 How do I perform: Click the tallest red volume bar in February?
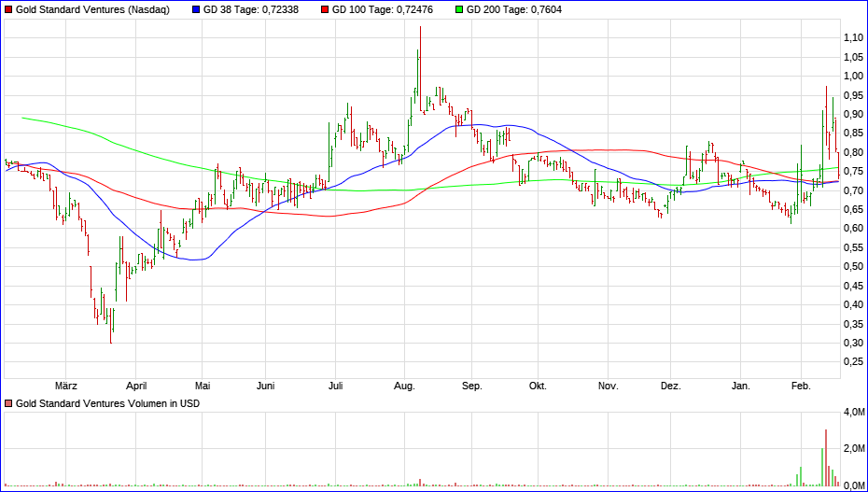pyautogui.click(x=826, y=457)
